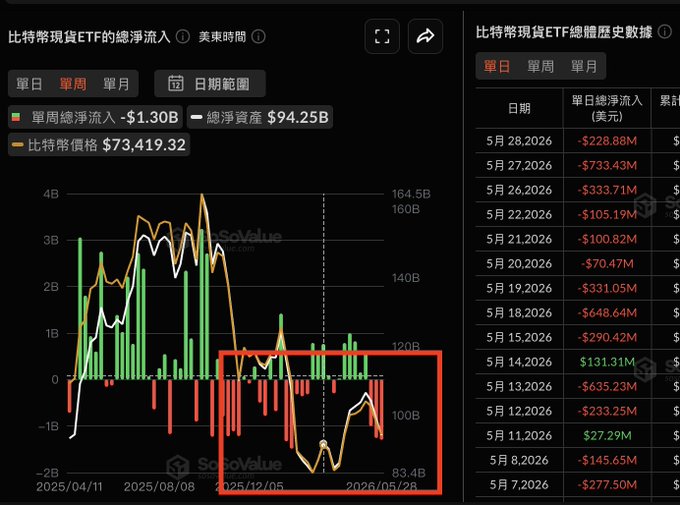Viewport: 680px width, 505px height.
Task: Click the 2025/04/11 axis date label
Action: point(69,486)
